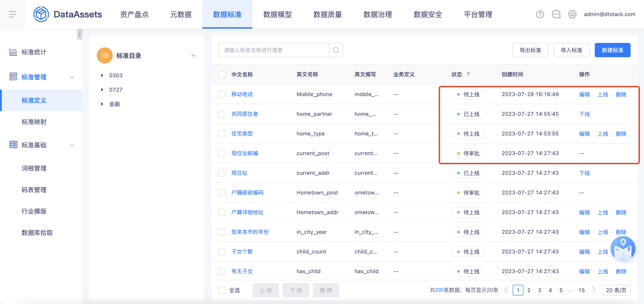The width and height of the screenshot is (644, 304).
Task: Open 数据库拾取 in the sidebar
Action: (37, 232)
